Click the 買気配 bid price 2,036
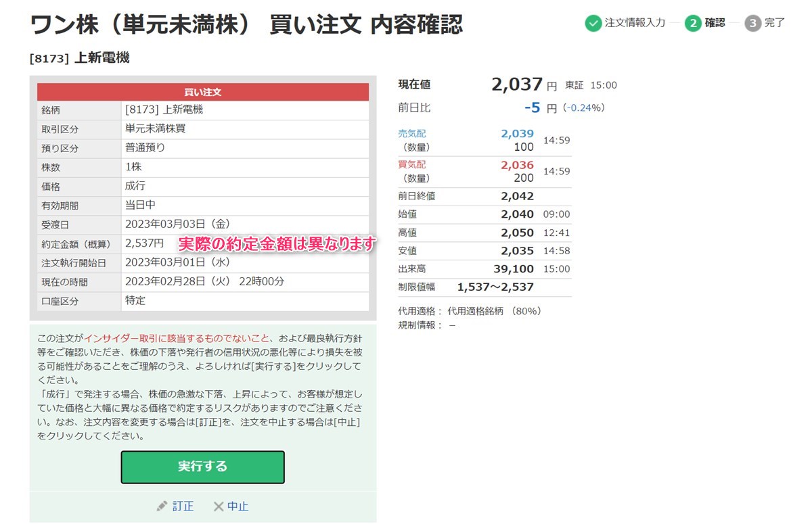Viewport: 812px width, 524px height. (x=517, y=165)
